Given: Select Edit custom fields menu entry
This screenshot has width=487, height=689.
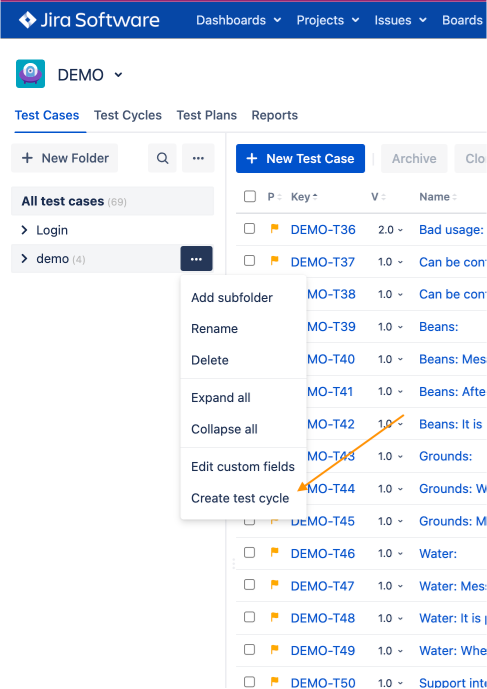Looking at the screenshot, I should (243, 467).
